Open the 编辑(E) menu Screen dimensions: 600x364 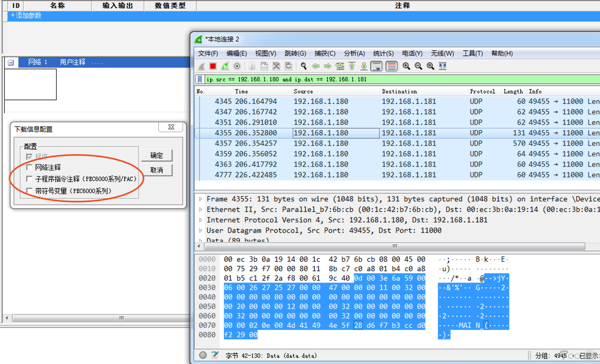pyautogui.click(x=237, y=53)
